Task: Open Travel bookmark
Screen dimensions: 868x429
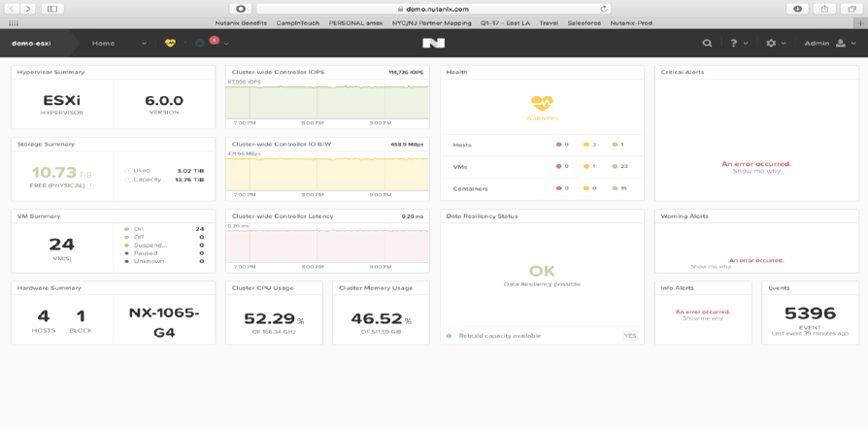Action: [549, 23]
